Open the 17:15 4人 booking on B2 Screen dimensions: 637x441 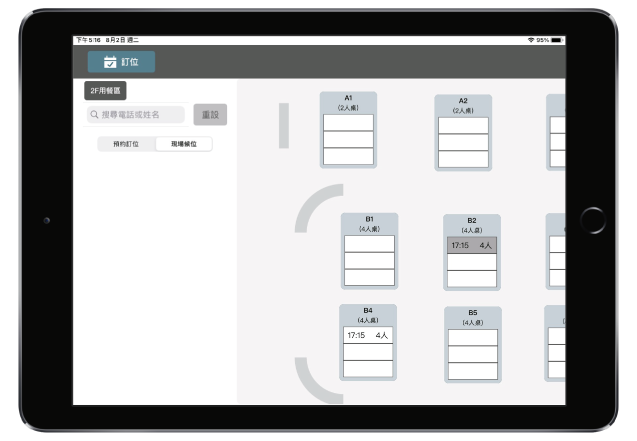472,245
